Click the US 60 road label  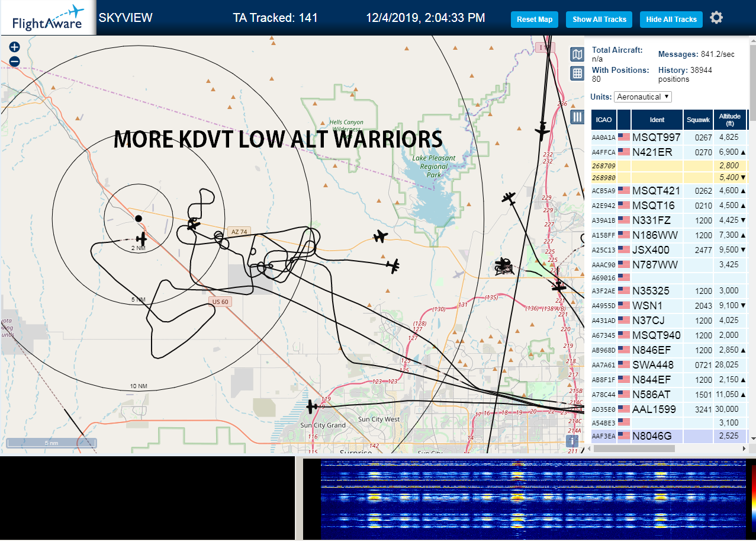point(220,302)
